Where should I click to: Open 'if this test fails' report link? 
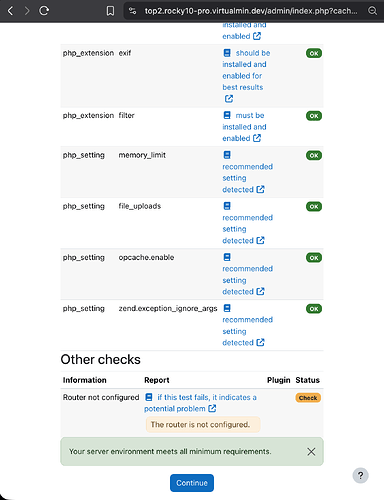tap(200, 403)
